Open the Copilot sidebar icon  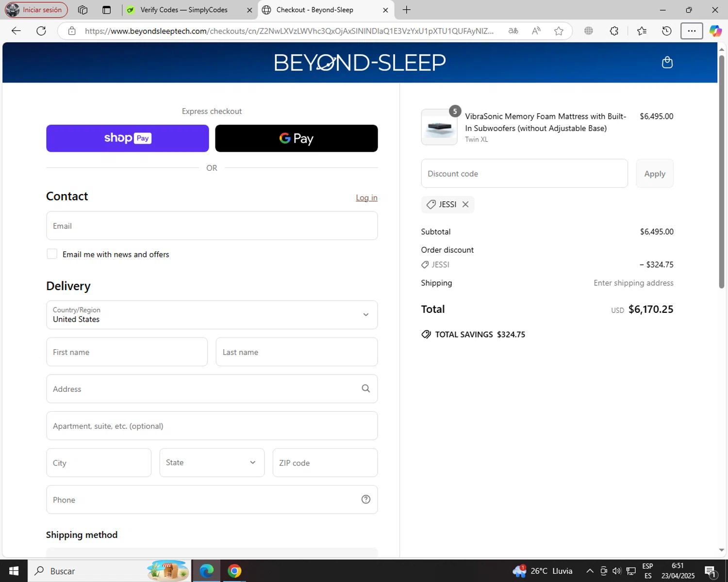click(715, 31)
